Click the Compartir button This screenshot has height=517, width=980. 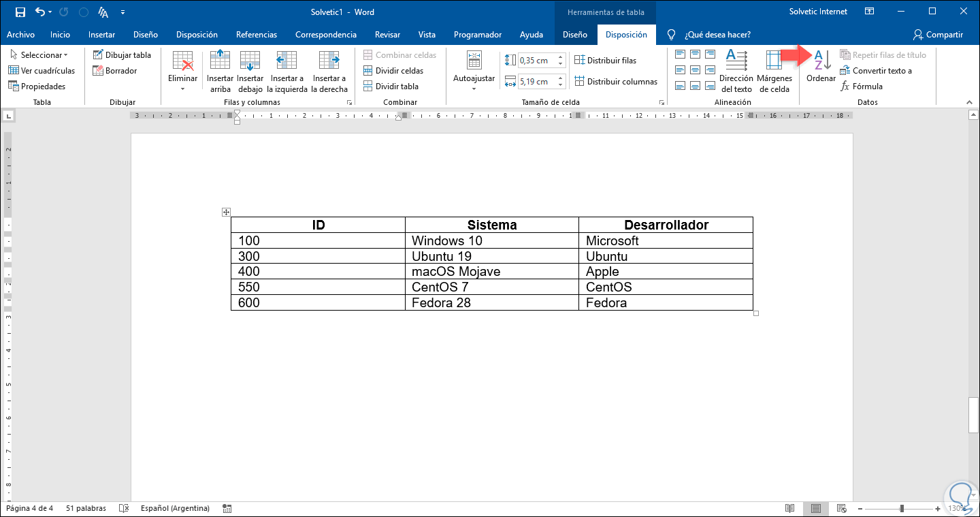point(938,35)
